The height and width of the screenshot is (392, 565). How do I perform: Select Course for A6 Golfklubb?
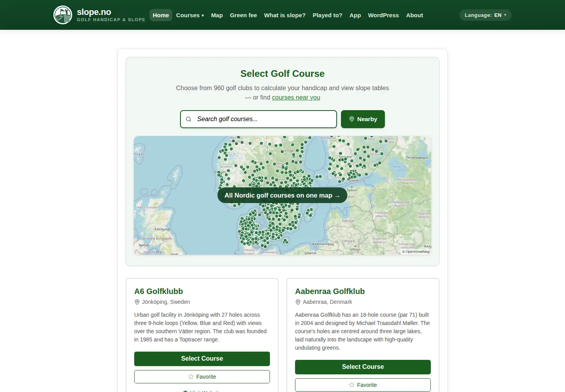pyautogui.click(x=202, y=359)
